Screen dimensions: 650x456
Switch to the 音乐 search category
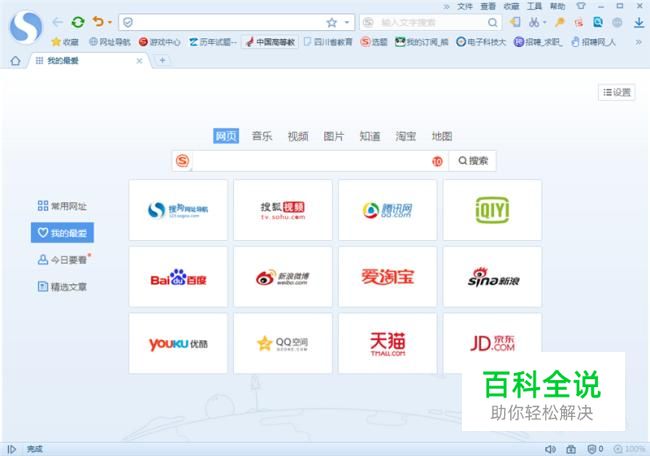tap(262, 136)
